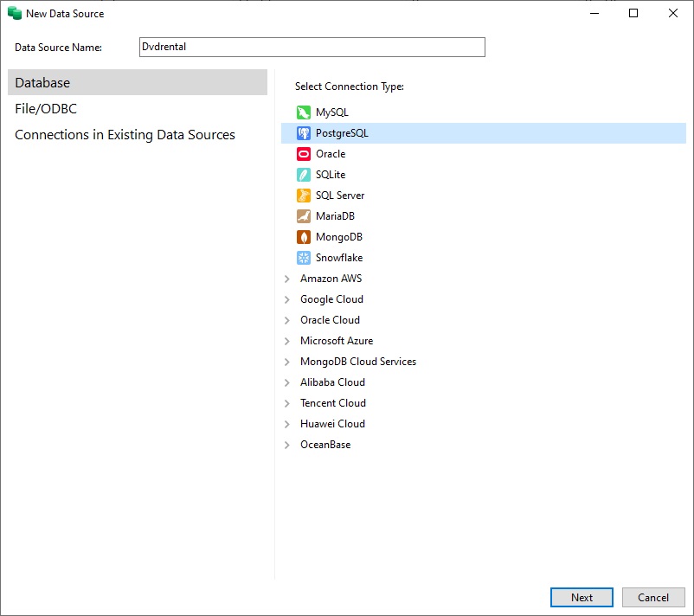Close the New Data Source dialog
This screenshot has height=616, width=694.
672,13
